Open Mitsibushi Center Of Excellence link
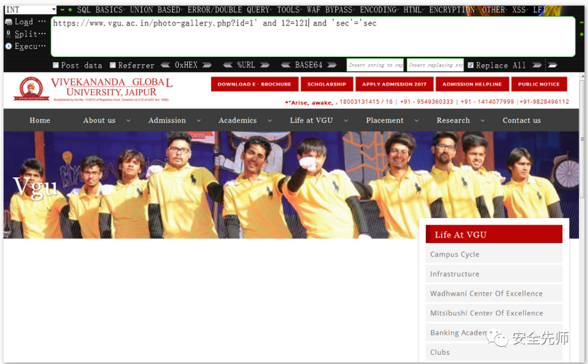Screen dimensions: 588x364 [494, 313]
